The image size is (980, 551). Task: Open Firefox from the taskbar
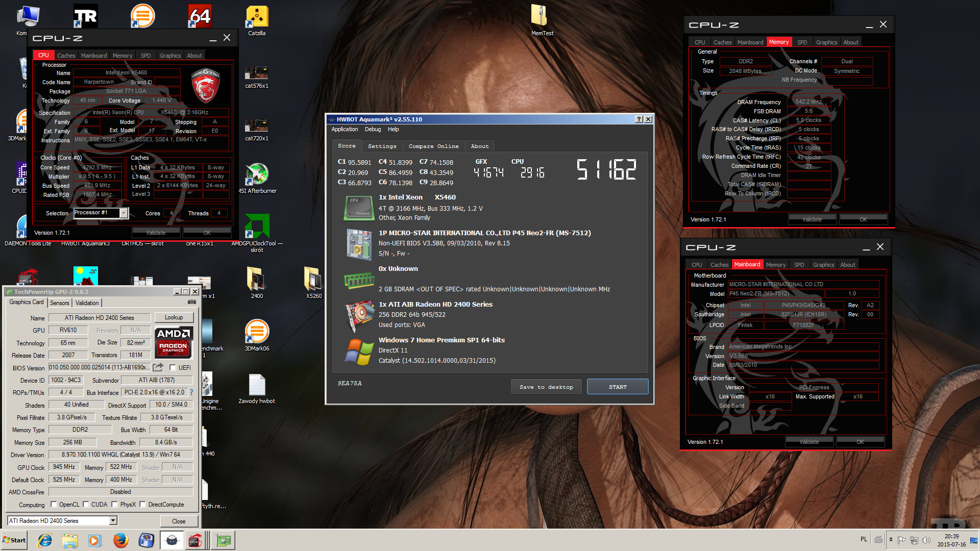point(120,540)
